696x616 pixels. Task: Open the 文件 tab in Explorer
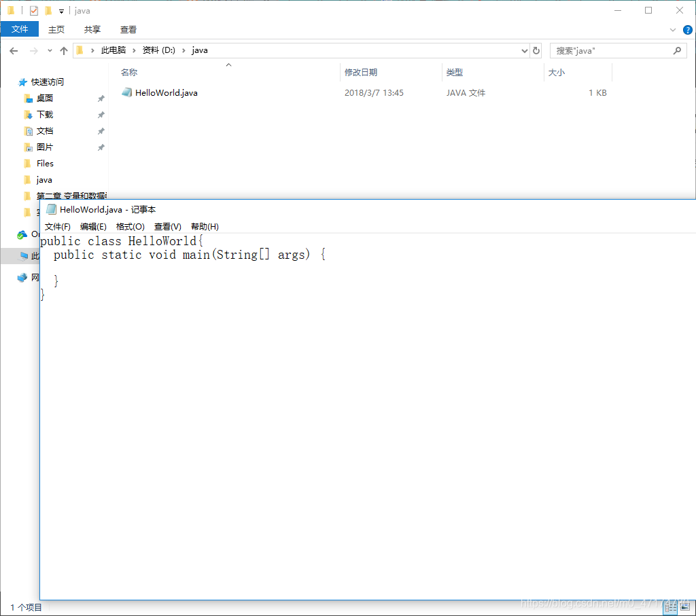(20, 29)
